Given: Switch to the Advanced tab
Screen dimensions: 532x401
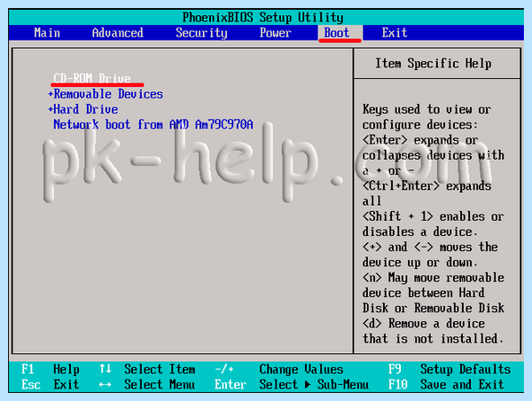Looking at the screenshot, I should (117, 33).
